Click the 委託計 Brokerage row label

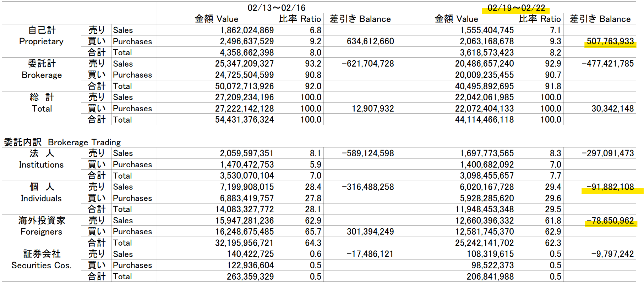coord(41,69)
